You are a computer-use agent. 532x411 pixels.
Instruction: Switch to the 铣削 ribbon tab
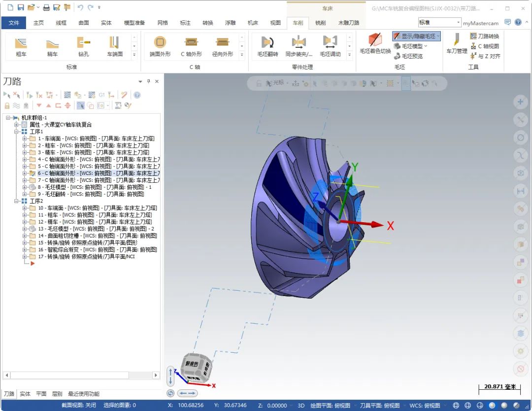[x=320, y=23]
